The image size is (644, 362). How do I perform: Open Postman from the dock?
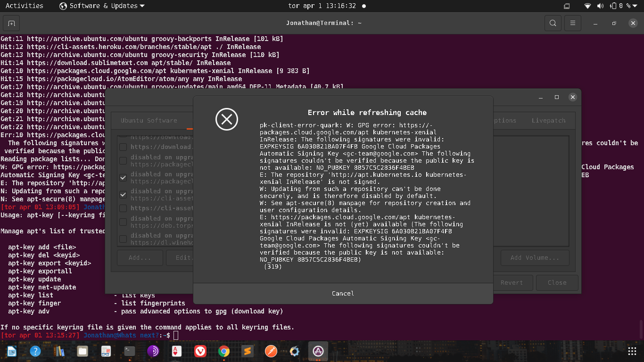point(271,351)
